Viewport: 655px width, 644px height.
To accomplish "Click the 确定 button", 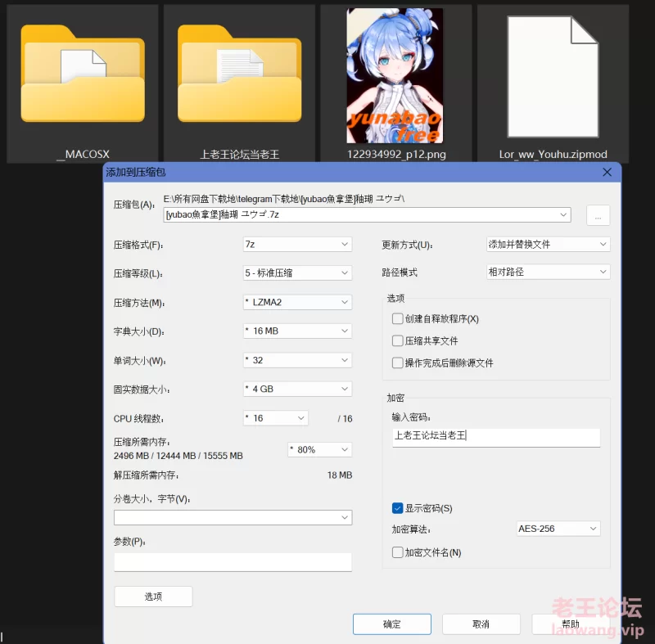I will coord(392,624).
